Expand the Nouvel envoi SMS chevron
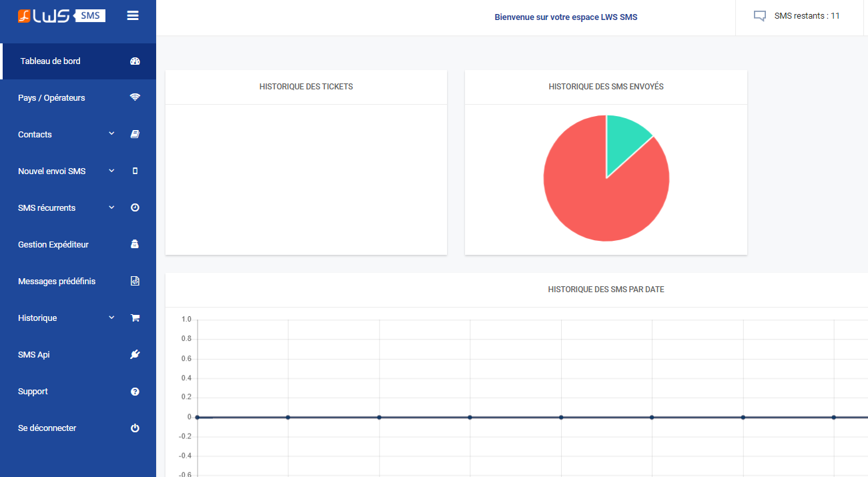868x477 pixels. tap(111, 171)
